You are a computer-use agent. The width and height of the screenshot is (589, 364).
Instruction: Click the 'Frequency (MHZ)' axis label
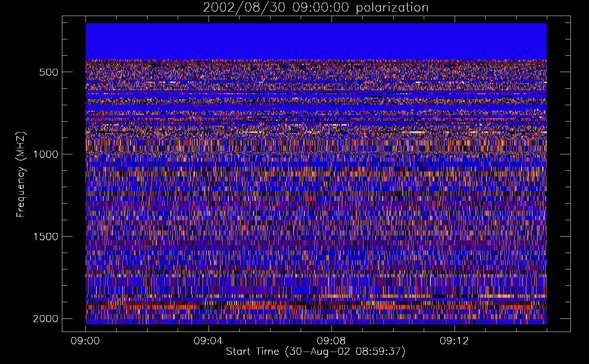click(x=21, y=175)
